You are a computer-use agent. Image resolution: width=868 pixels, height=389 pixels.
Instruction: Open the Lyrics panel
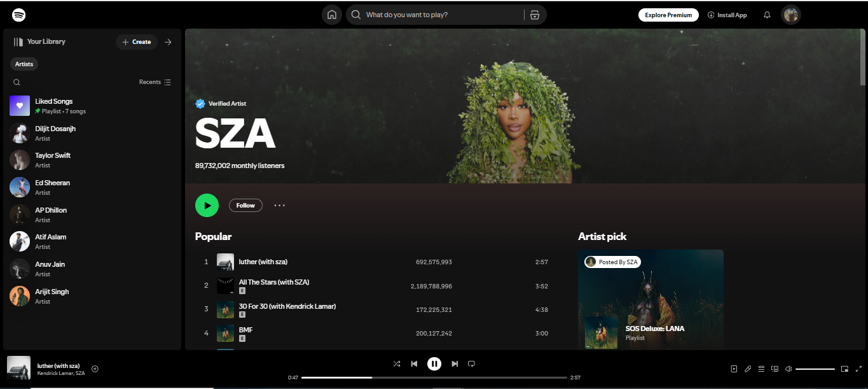pos(748,369)
